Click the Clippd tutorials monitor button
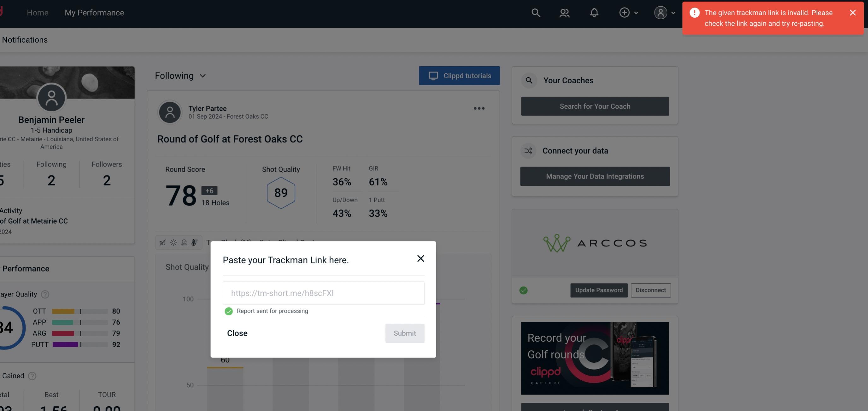 coord(460,75)
